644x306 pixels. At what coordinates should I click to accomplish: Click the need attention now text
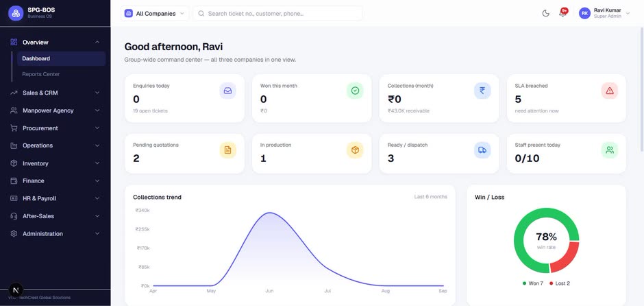[537, 111]
